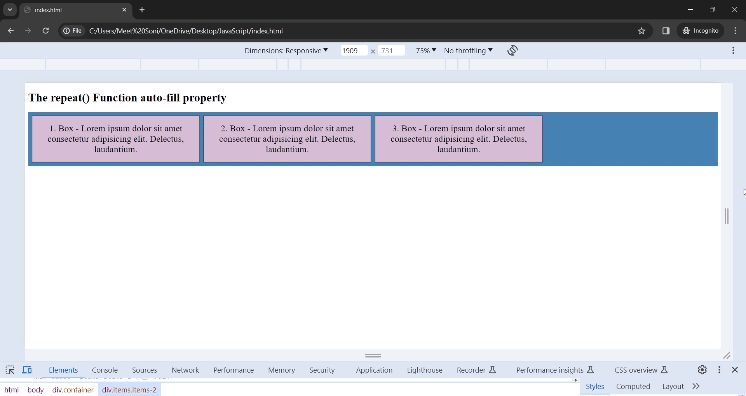Viewport: 746px width, 396px height.
Task: Restore down the browser window
Action: (712, 10)
